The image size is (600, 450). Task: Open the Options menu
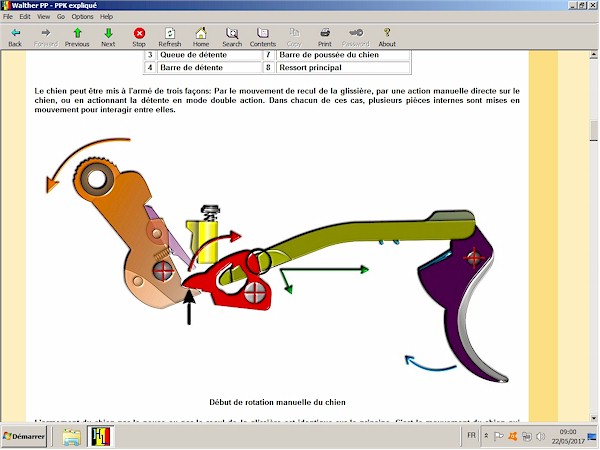(82, 16)
